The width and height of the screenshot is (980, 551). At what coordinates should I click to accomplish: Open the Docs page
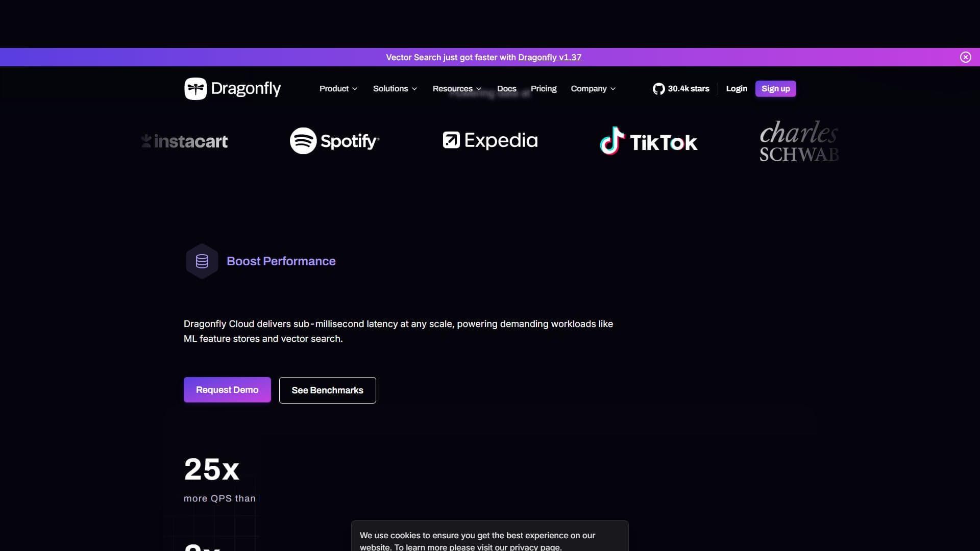(x=507, y=89)
